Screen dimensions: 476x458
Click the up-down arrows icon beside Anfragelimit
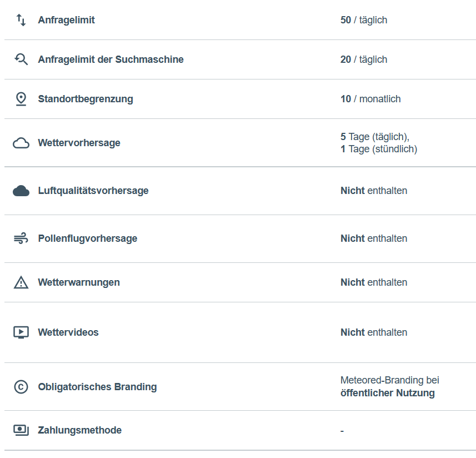pyautogui.click(x=21, y=20)
